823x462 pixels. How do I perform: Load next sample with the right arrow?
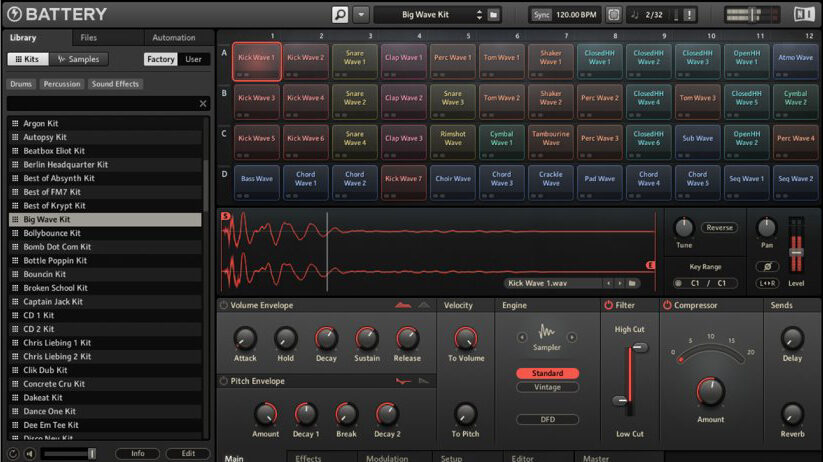pos(620,283)
